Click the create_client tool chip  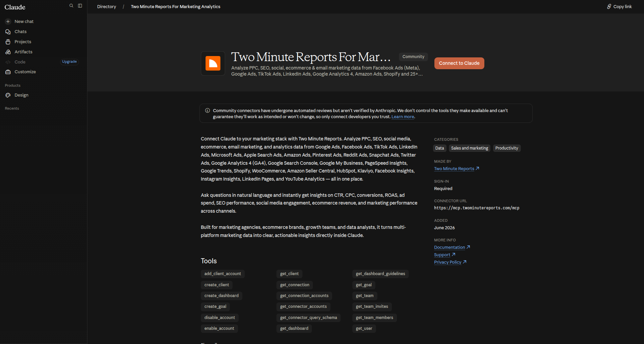pos(217,285)
